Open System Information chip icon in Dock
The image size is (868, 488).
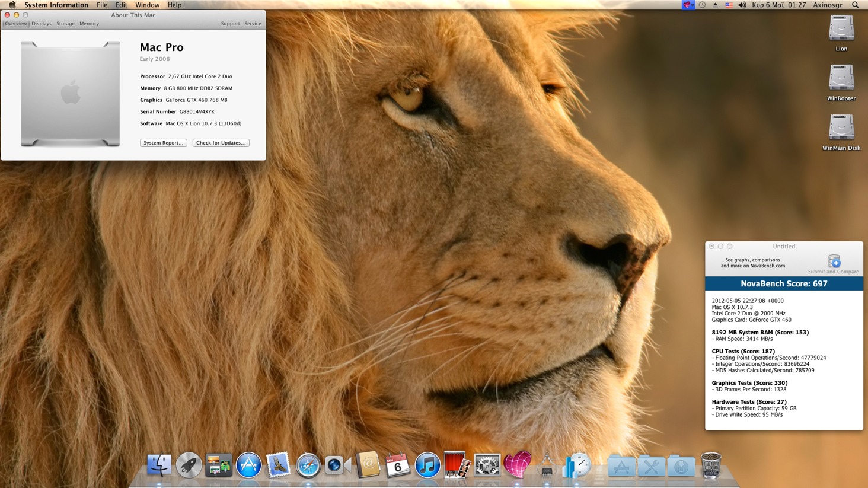[547, 465]
